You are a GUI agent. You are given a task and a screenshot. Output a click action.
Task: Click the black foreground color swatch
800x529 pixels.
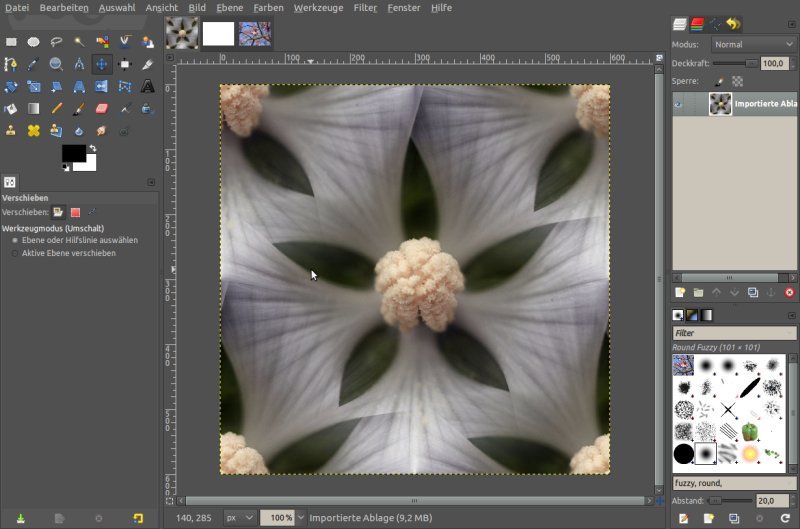tap(73, 153)
